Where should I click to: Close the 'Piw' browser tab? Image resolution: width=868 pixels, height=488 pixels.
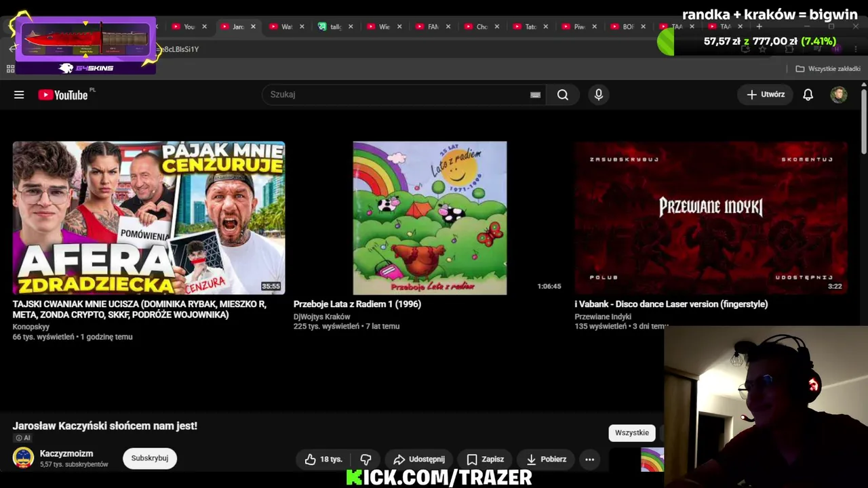595,26
